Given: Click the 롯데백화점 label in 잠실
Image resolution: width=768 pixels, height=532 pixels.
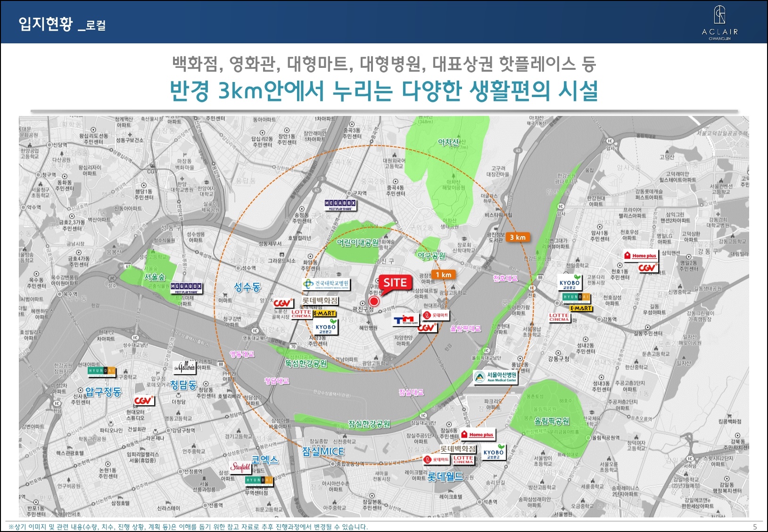Looking at the screenshot, I should pos(458,449).
